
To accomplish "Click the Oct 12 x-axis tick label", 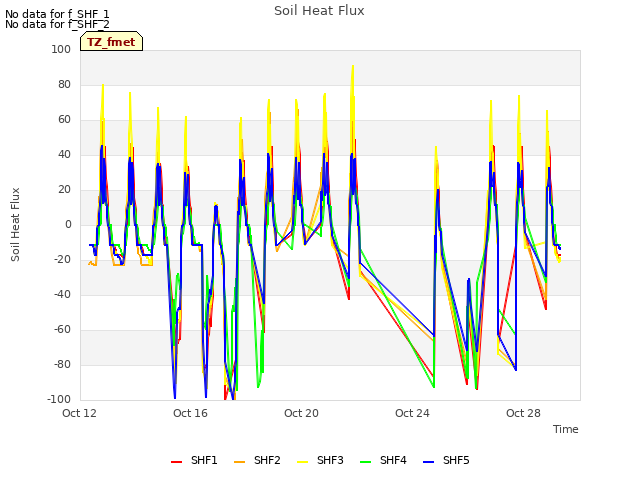I will tap(79, 413).
